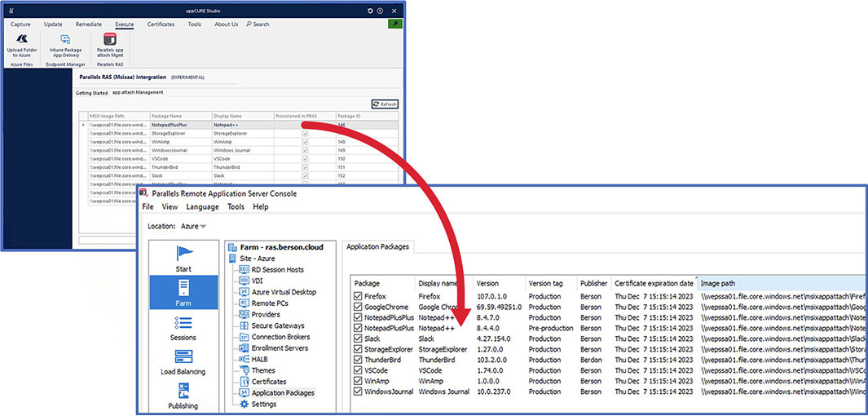Sort by Certificate expiration date header
This screenshot has height=416, width=868.
coord(654,283)
